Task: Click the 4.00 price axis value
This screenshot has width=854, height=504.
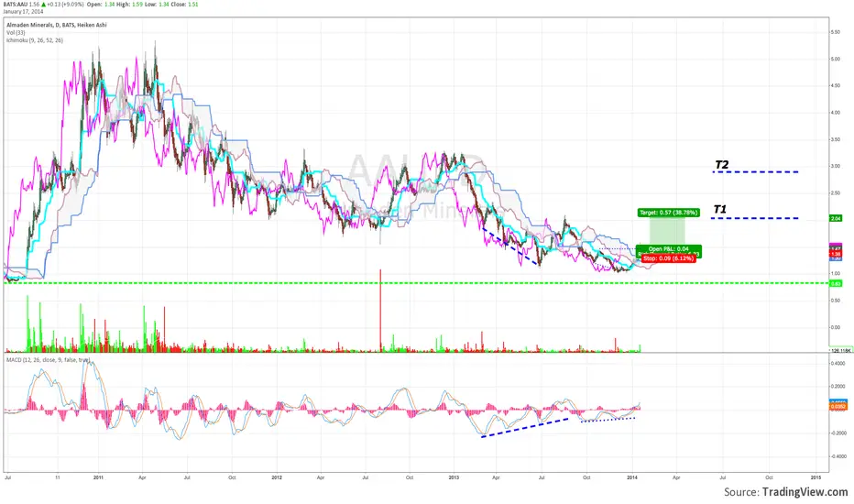Action: point(835,113)
